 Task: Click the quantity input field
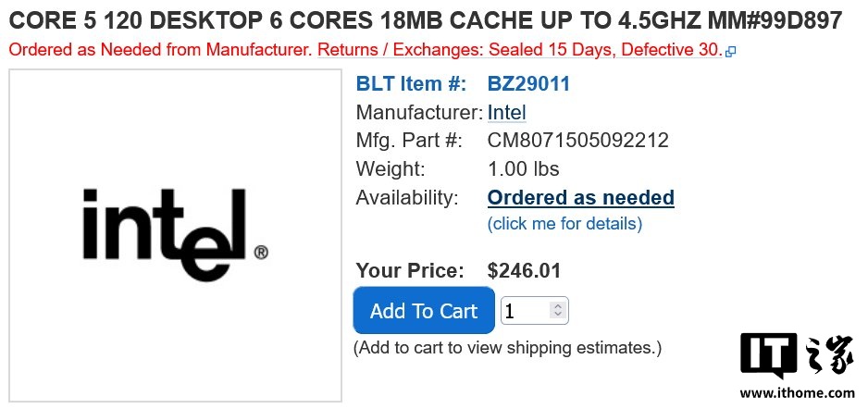pos(524,311)
